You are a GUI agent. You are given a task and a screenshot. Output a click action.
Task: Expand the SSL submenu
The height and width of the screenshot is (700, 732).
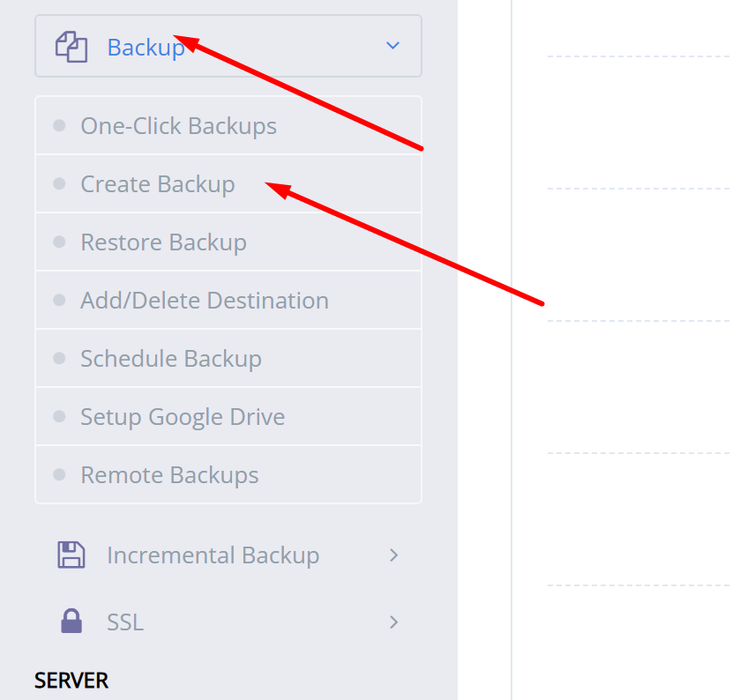[394, 622]
